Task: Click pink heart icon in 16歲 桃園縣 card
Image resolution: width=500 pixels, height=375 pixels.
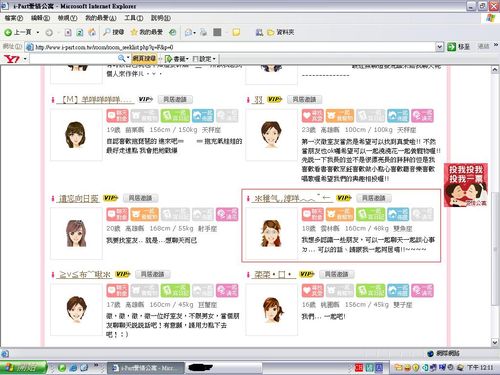Action: pos(312,291)
